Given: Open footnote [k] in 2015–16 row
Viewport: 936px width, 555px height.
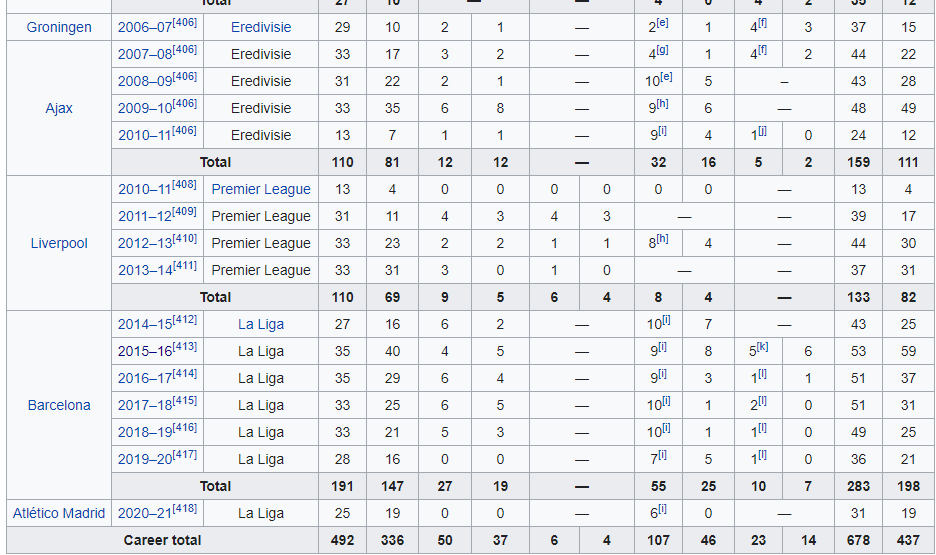Looking at the screenshot, I should (762, 347).
